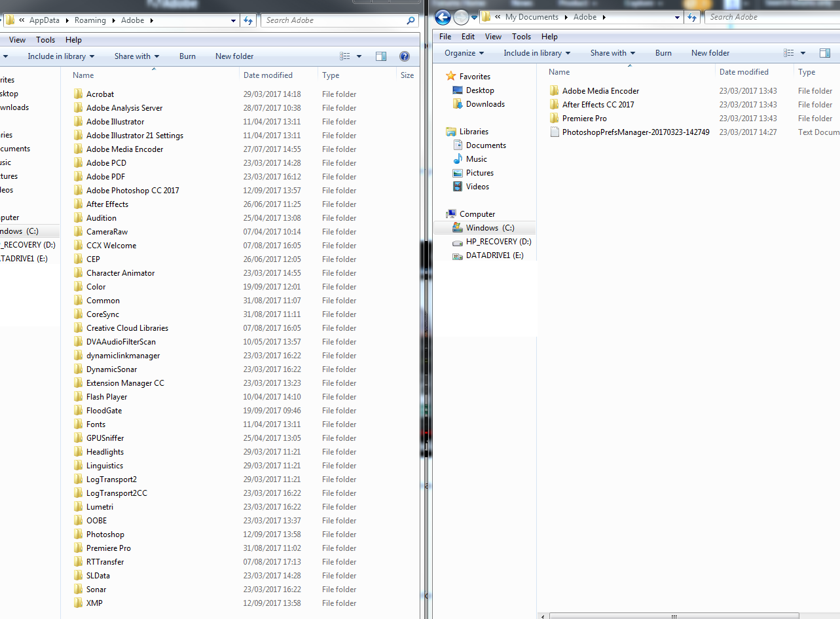Click Music library icon in right window
The height and width of the screenshot is (619, 840).
click(458, 159)
